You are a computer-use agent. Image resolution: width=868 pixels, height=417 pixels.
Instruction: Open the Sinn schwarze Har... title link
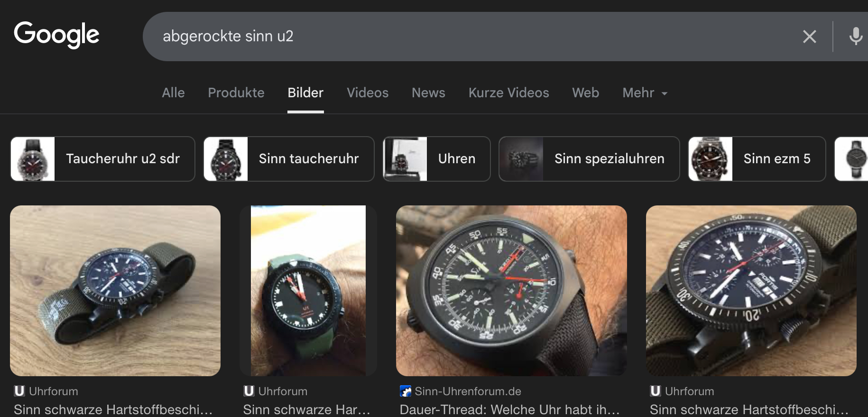[306, 409]
